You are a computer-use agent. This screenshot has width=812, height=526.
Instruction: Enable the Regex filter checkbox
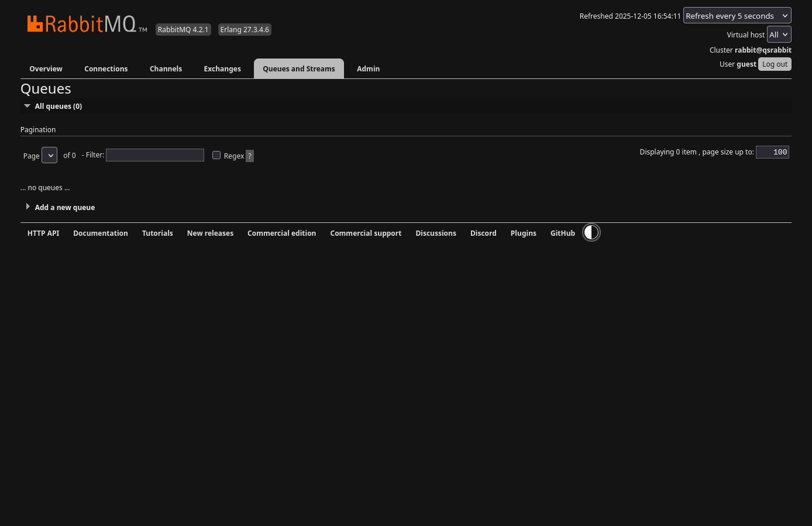click(x=216, y=155)
